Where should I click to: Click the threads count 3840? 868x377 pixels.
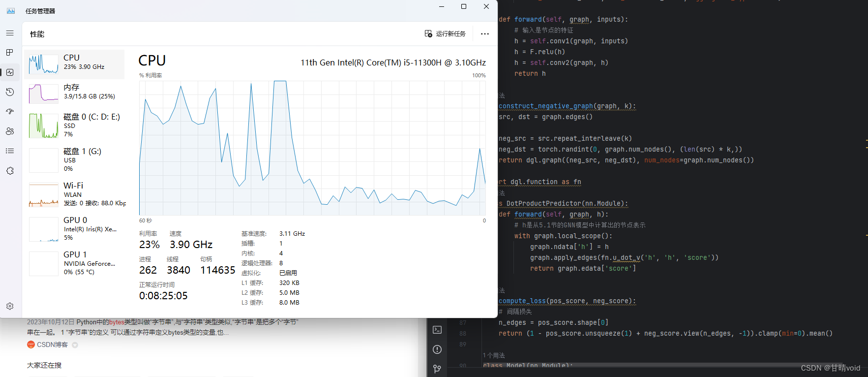(179, 270)
